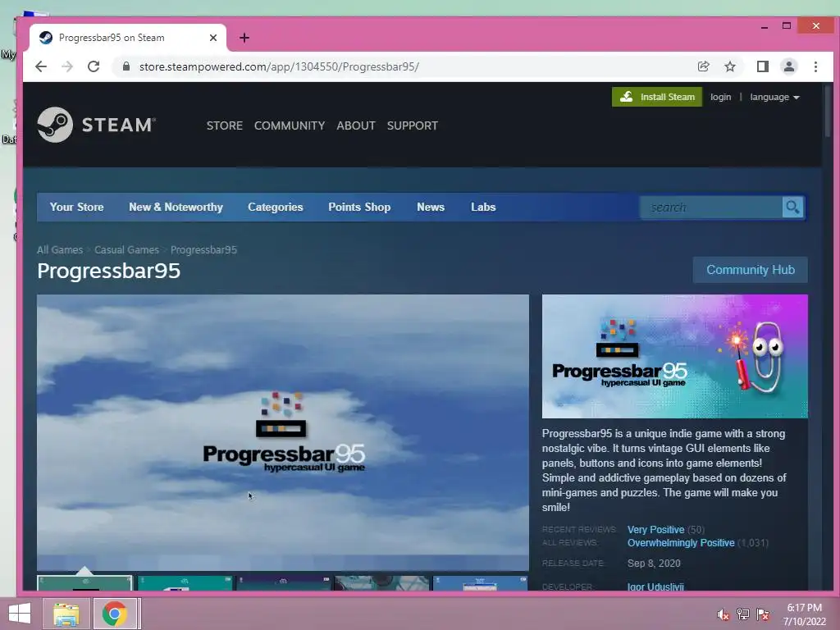
Task: Open the login link
Action: tap(720, 97)
